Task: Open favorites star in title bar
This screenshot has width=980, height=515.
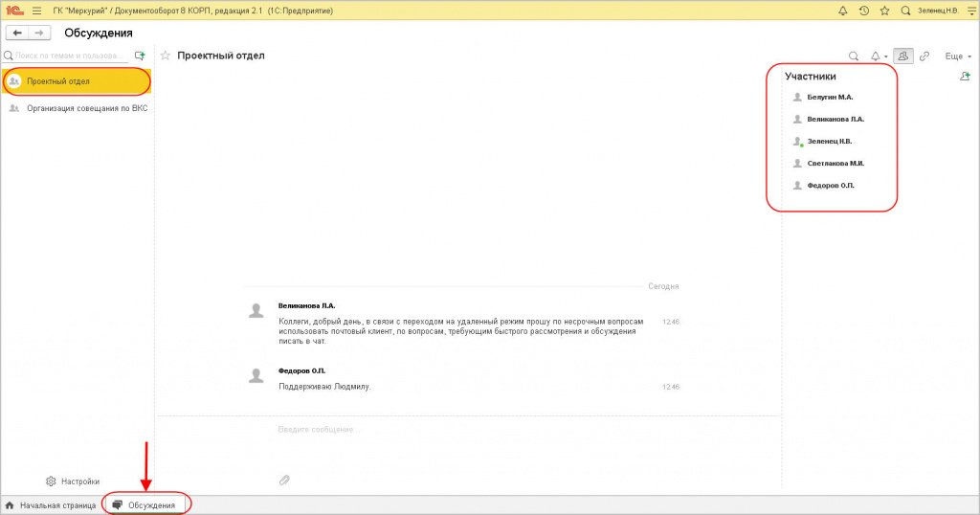Action: click(885, 11)
